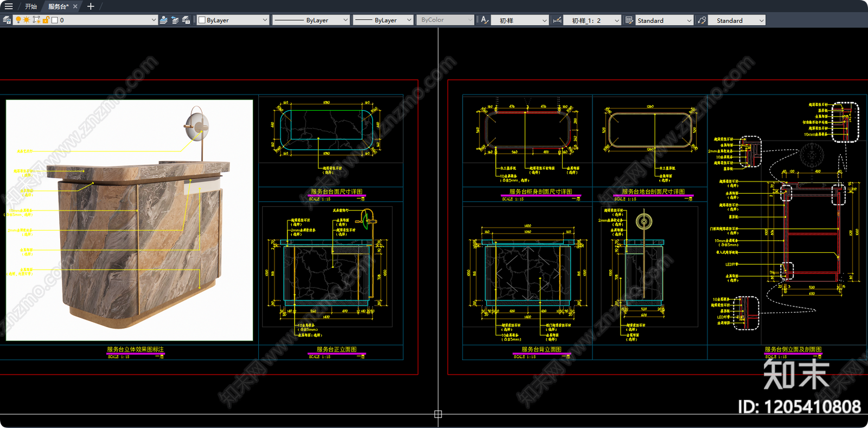Image resolution: width=868 pixels, height=428 pixels.
Task: Click the 服务台正立面图 title text
Action: [336, 349]
